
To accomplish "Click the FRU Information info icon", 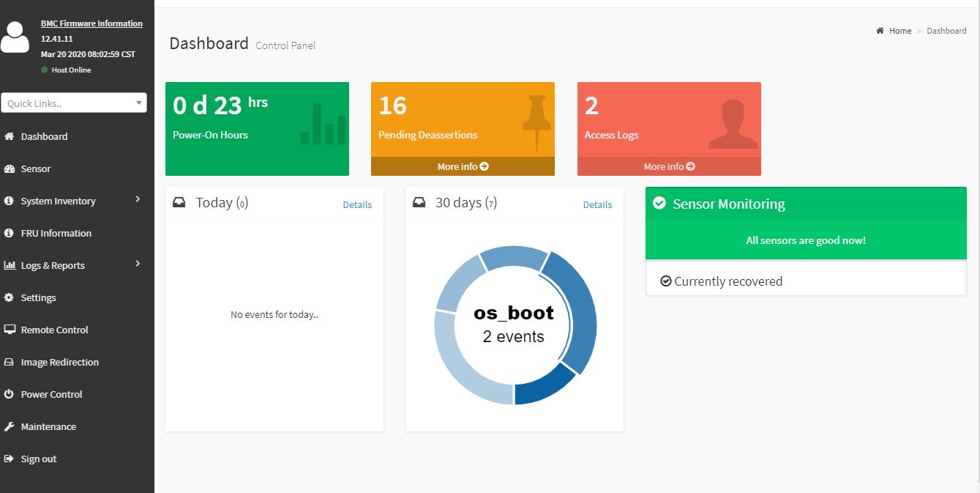I will point(10,233).
